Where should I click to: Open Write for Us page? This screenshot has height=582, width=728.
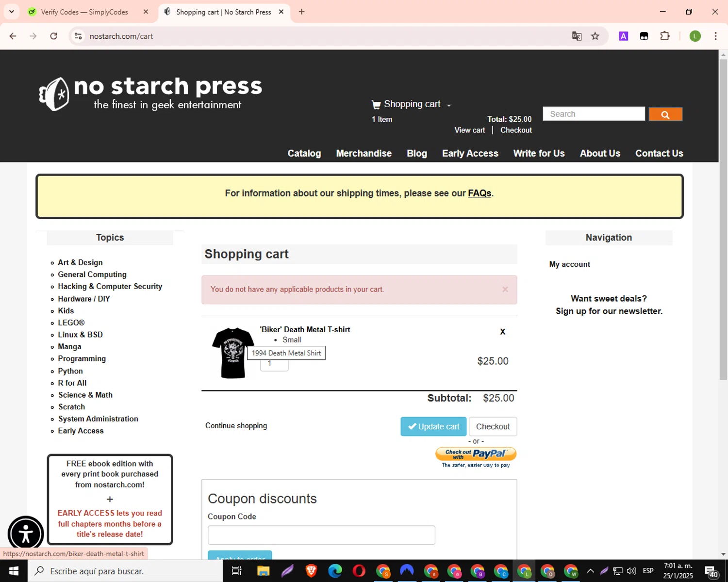pos(539,153)
